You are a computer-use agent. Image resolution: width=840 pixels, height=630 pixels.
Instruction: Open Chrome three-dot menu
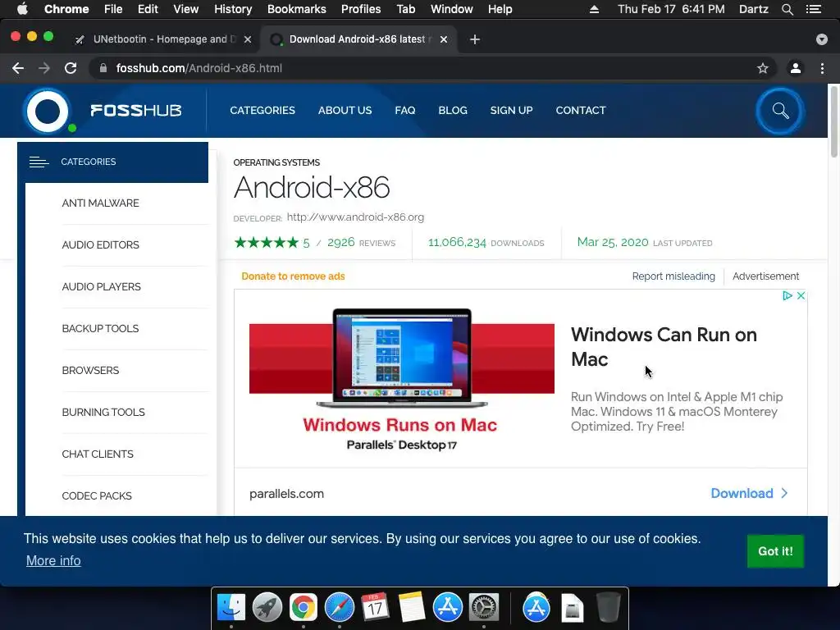click(x=822, y=68)
